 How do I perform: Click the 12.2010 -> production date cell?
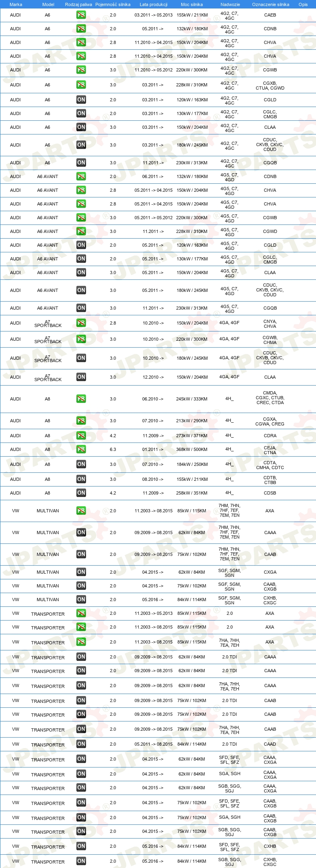[153, 377]
